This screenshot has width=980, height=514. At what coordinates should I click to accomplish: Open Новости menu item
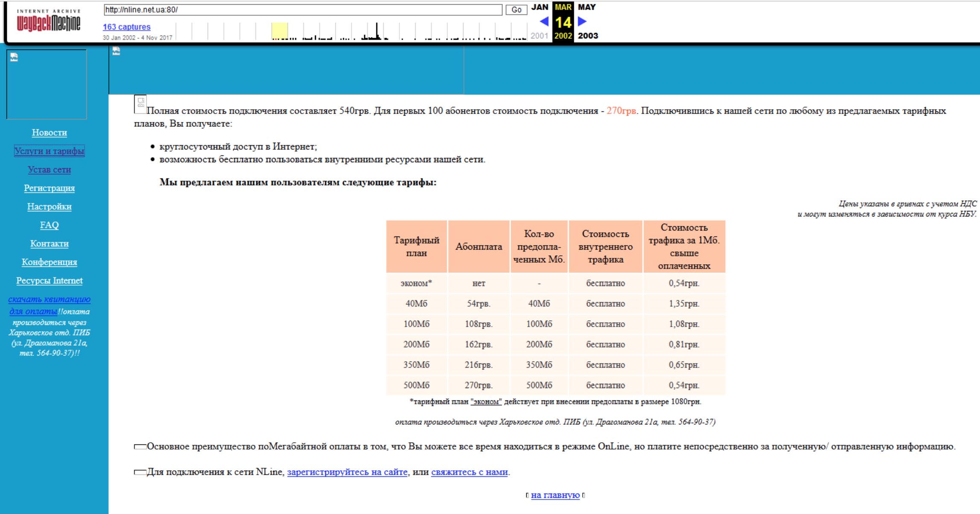(49, 133)
